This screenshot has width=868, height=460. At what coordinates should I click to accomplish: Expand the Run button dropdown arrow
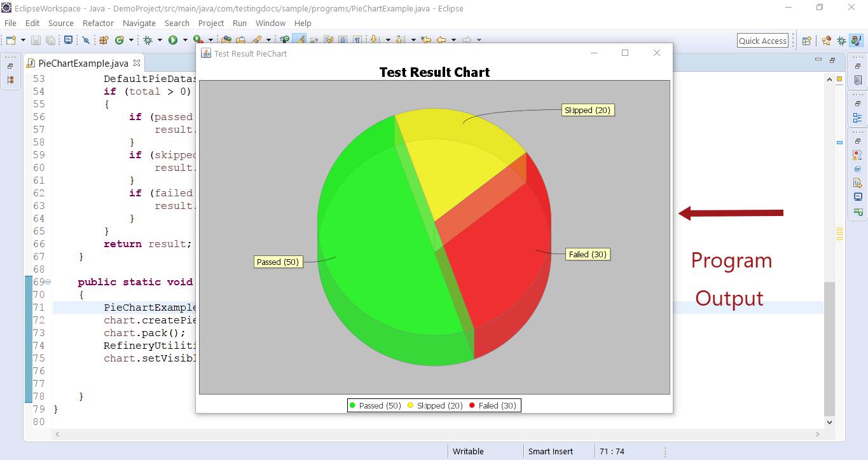click(x=185, y=40)
